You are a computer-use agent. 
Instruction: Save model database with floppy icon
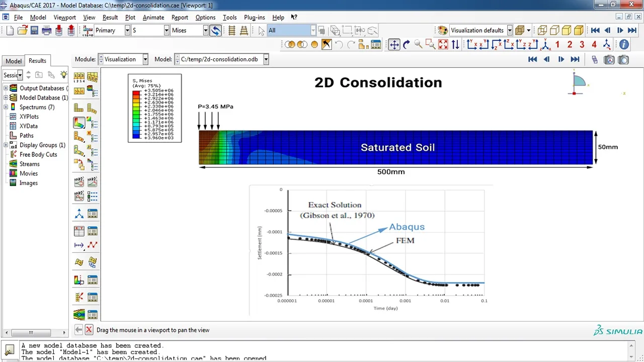(x=34, y=30)
